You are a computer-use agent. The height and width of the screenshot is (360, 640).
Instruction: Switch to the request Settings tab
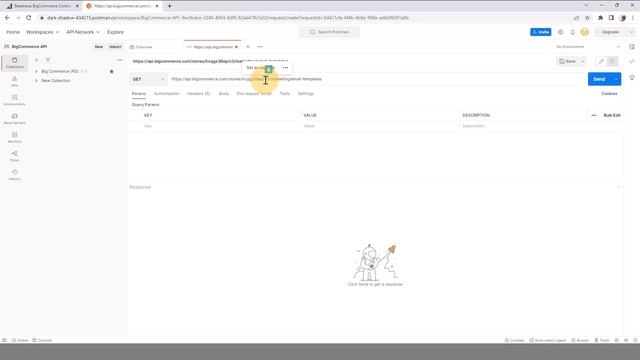pos(306,93)
